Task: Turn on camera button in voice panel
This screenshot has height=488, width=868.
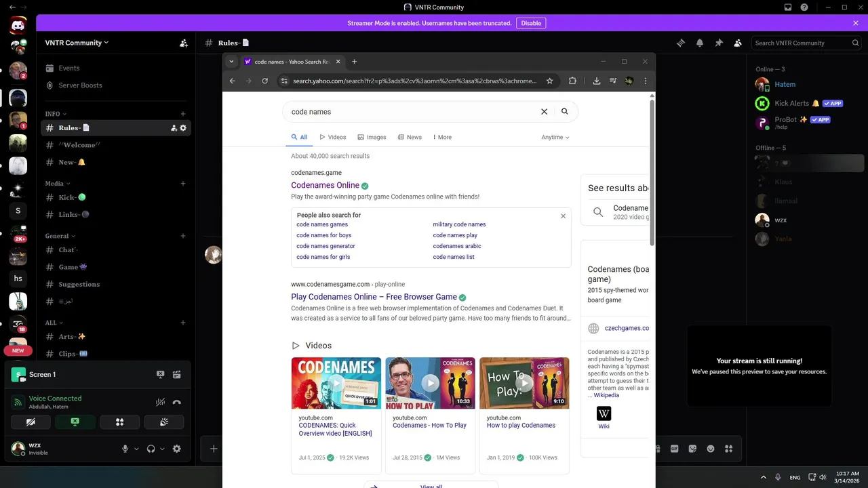Action: pos(31,422)
